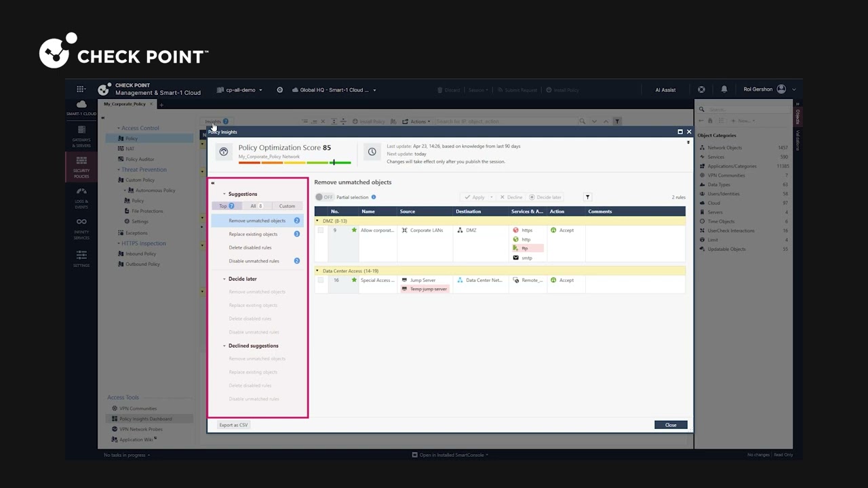This screenshot has height=488, width=868.
Task: Open the Smart-1 Cloud sidebar section
Action: 81,107
